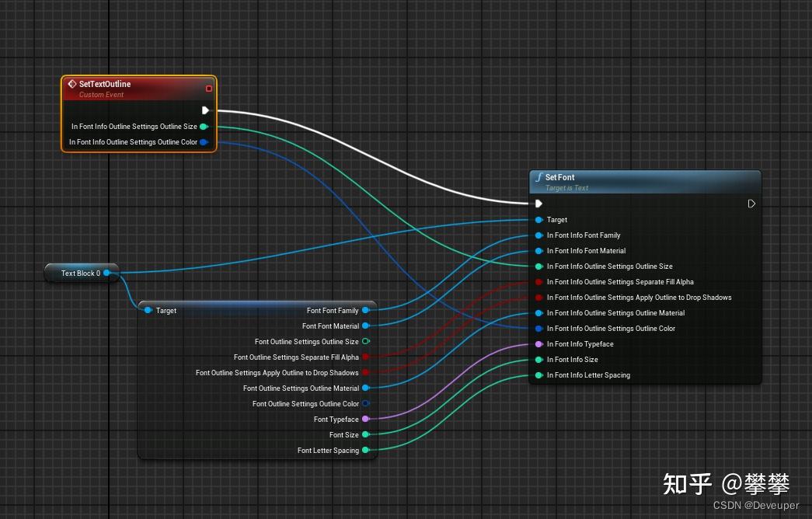Viewport: 812px width, 519px height.
Task: Click the In Font Info Size green pin
Action: tap(538, 359)
